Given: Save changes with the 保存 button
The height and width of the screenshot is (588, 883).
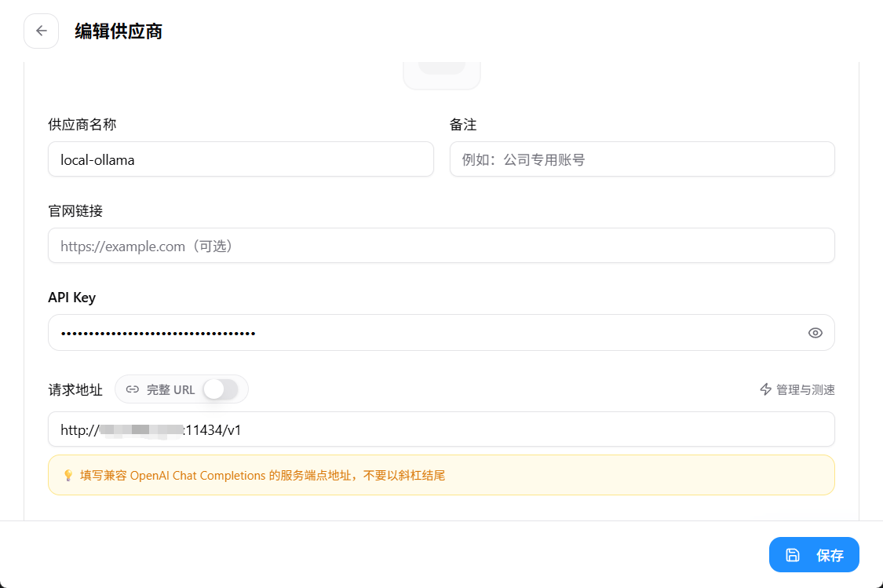Looking at the screenshot, I should click(814, 555).
